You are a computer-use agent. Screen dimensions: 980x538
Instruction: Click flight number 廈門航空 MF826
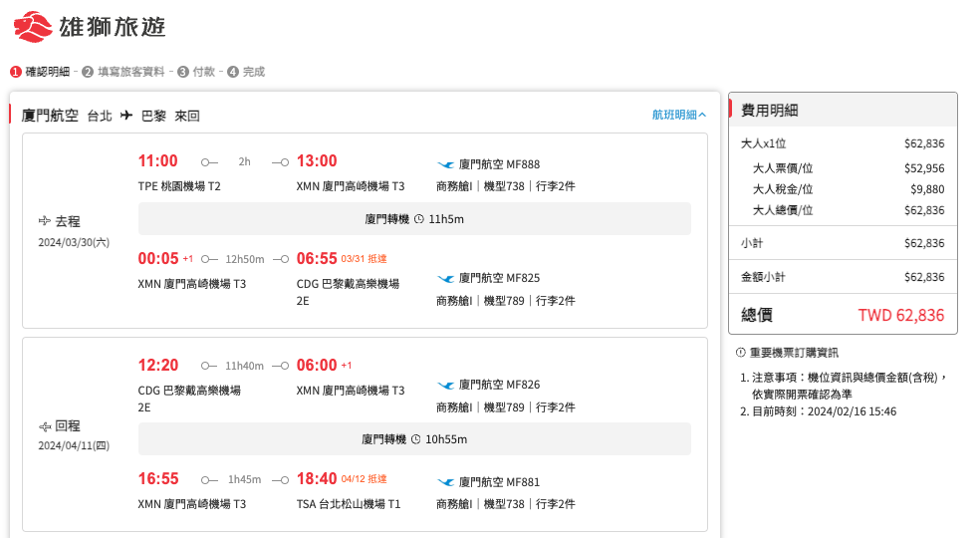[499, 385]
